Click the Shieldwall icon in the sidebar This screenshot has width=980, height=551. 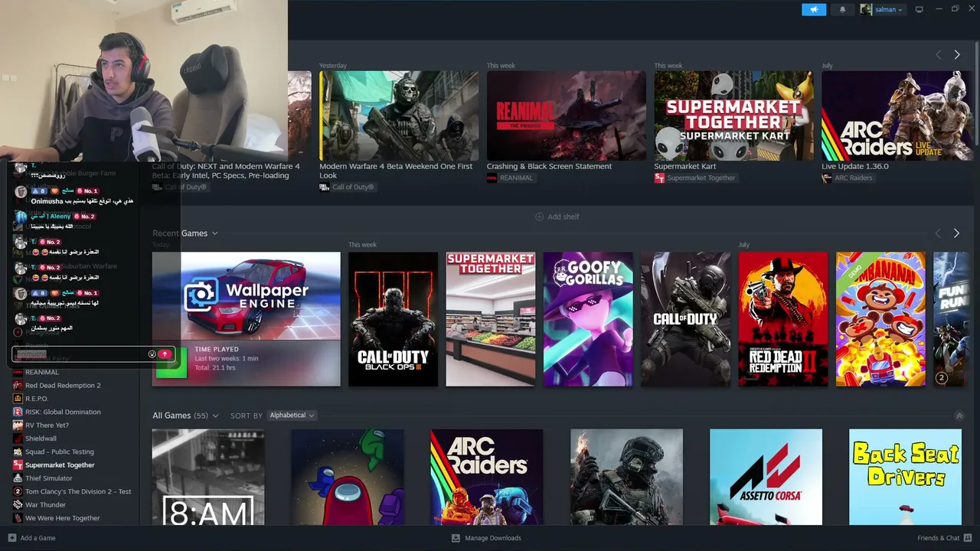(18, 439)
